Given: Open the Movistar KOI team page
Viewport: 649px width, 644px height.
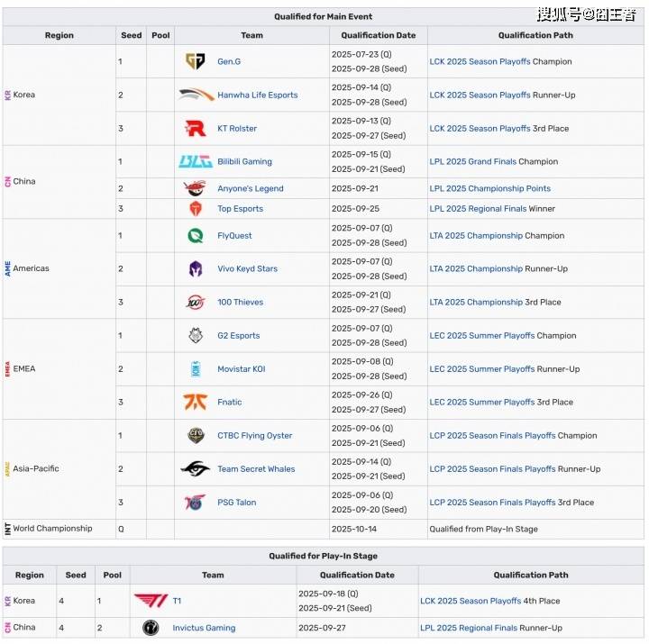Looking at the screenshot, I should coord(241,369).
